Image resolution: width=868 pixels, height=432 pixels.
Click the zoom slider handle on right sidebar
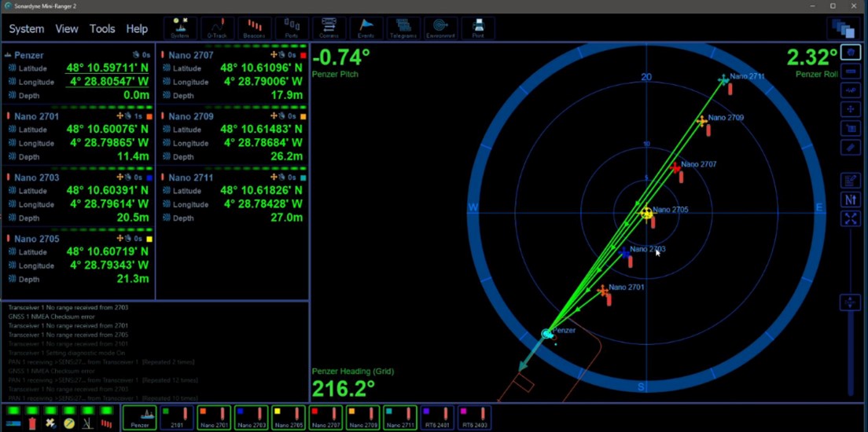[x=850, y=302]
